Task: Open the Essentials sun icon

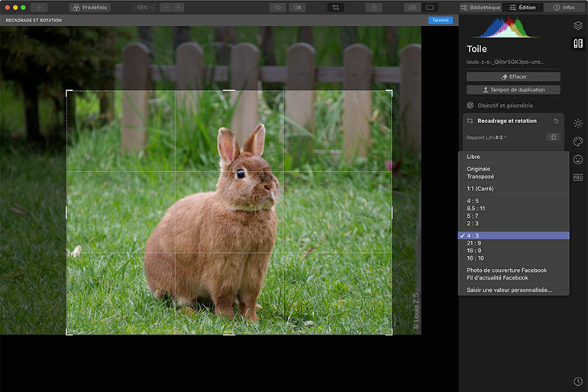Action: click(577, 123)
